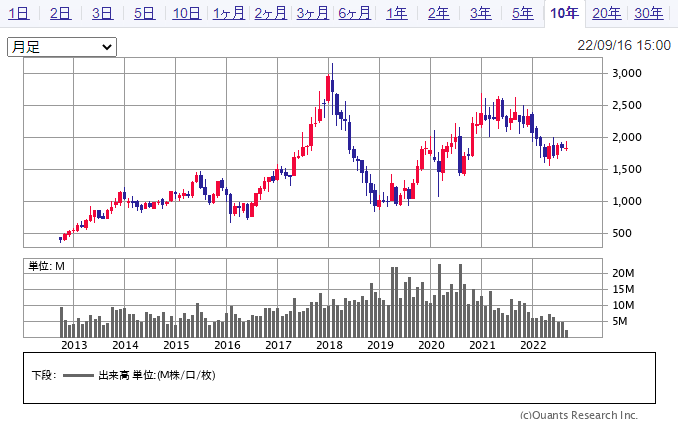Select the 5日 time range tab
The width and height of the screenshot is (678, 425).
(144, 13)
